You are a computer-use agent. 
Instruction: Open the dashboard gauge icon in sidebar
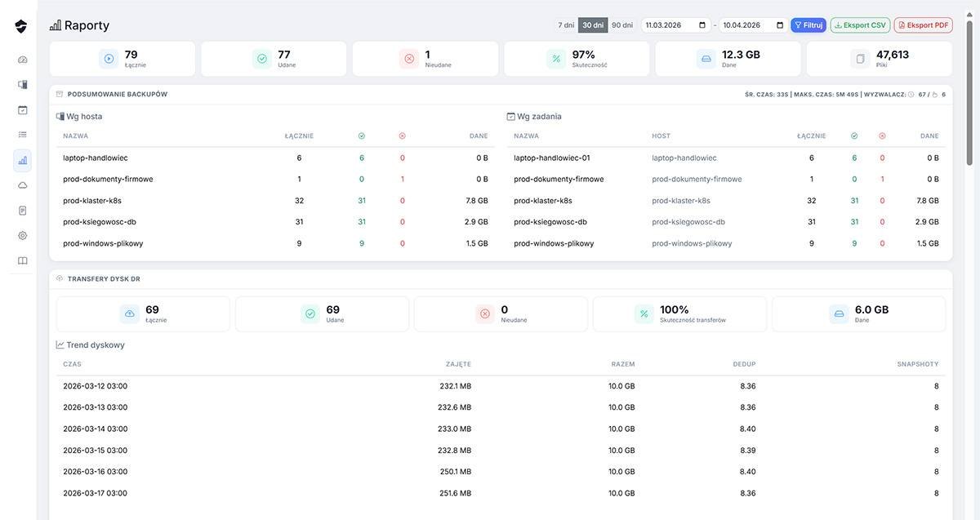22,60
